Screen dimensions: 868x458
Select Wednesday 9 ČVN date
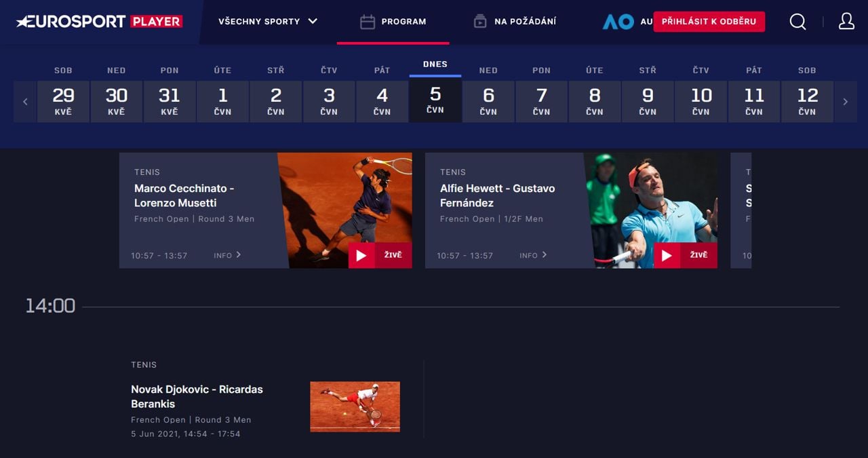tap(648, 101)
